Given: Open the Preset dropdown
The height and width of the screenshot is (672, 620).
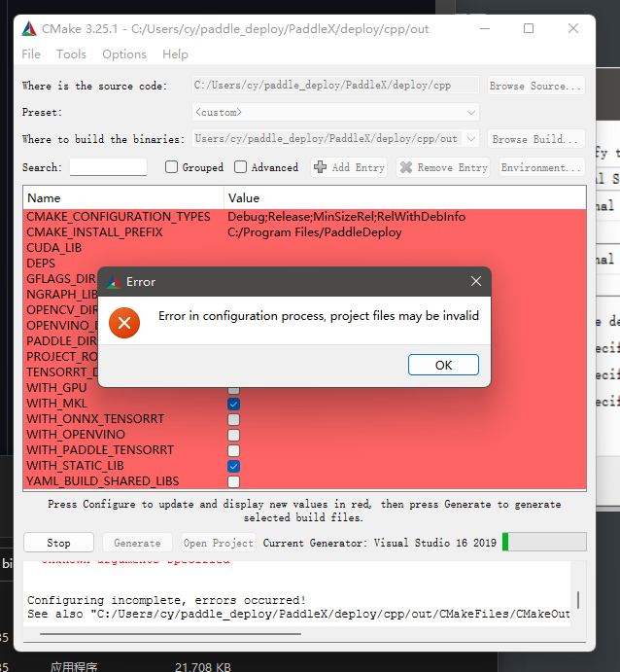Looking at the screenshot, I should coord(335,112).
